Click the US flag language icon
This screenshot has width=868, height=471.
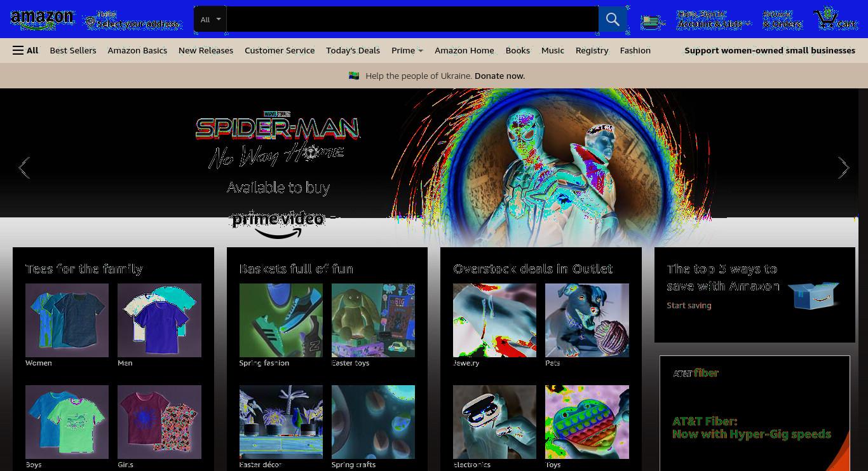point(651,22)
